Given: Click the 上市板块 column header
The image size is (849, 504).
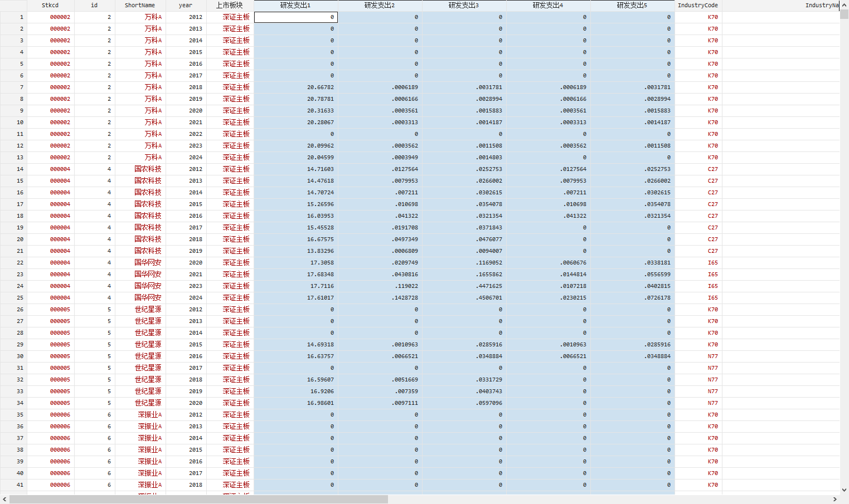Looking at the screenshot, I should click(230, 6).
